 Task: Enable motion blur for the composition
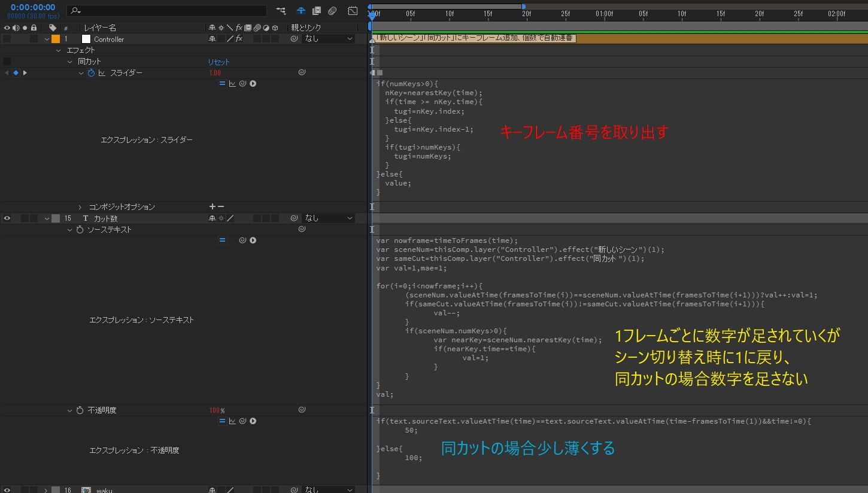(x=332, y=11)
